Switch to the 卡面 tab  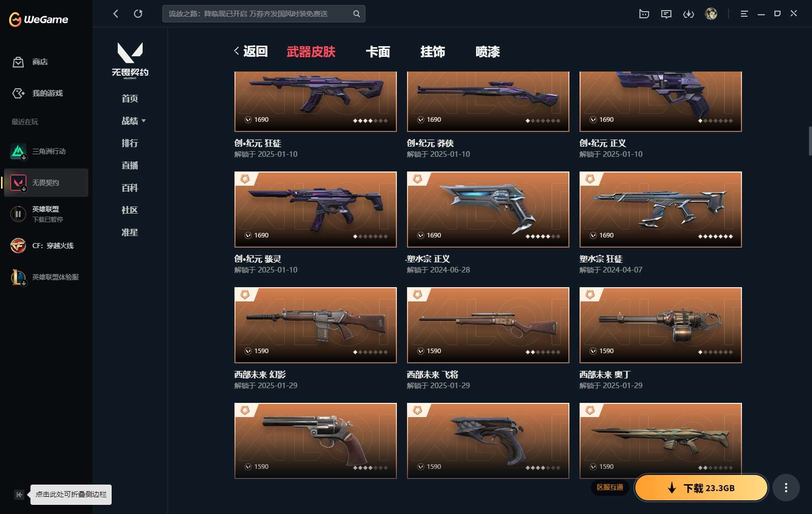pyautogui.click(x=378, y=52)
